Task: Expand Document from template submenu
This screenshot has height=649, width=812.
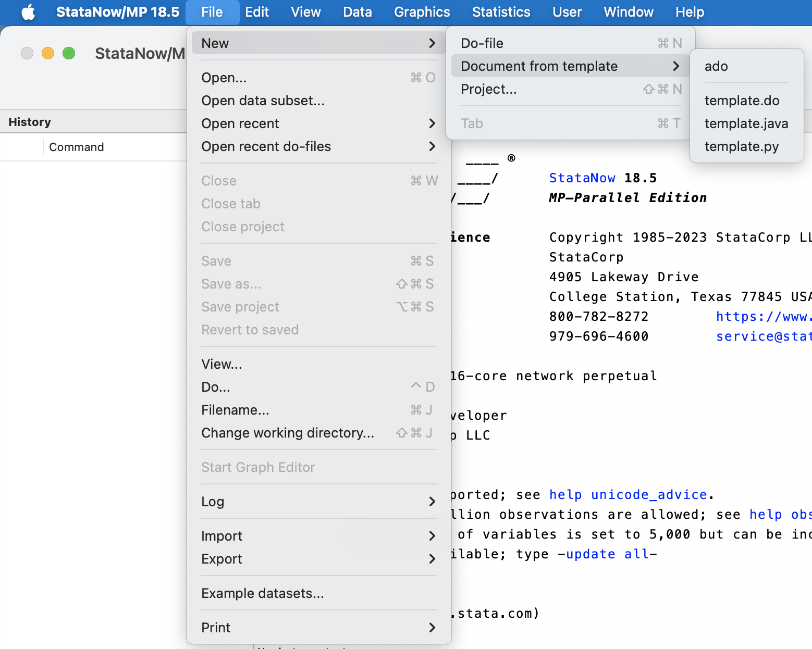Action: (571, 66)
